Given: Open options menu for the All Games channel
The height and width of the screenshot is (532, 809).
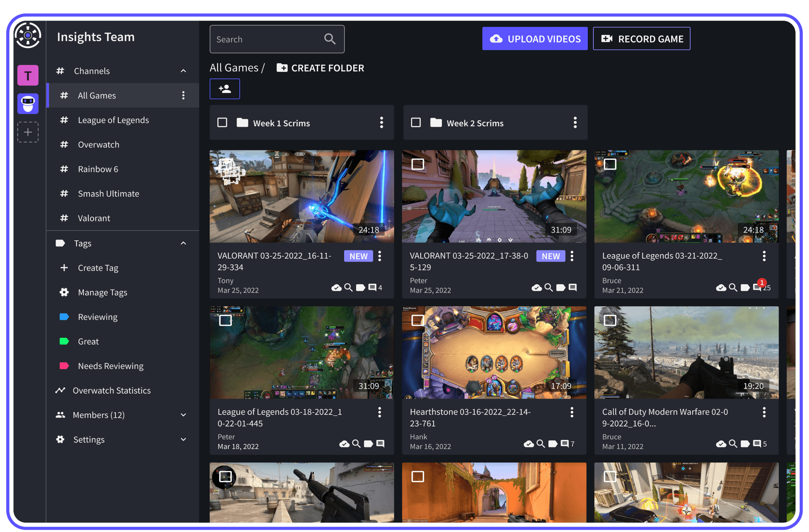Looking at the screenshot, I should point(184,95).
